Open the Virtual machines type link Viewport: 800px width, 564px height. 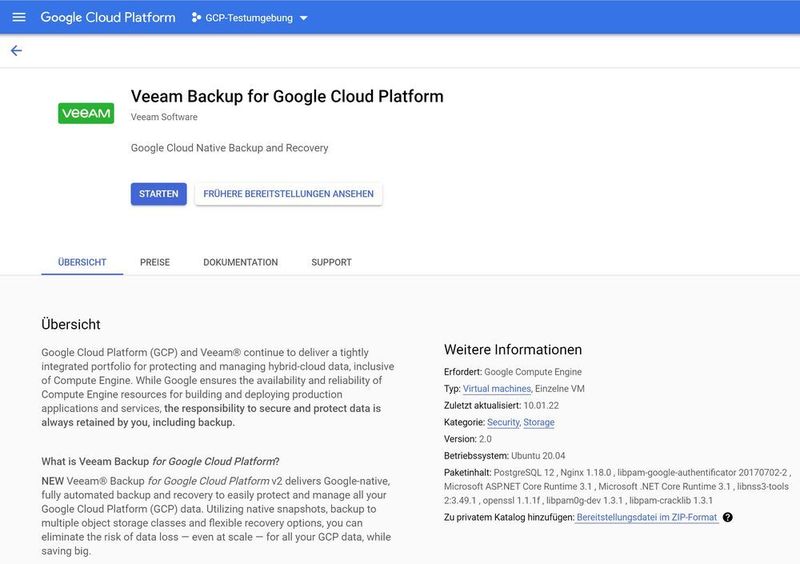tap(496, 389)
